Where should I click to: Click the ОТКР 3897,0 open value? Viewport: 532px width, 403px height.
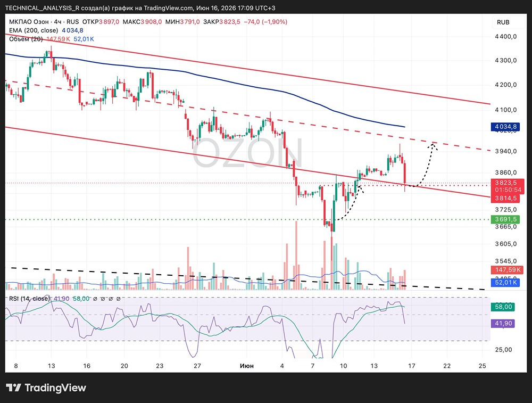click(101, 22)
